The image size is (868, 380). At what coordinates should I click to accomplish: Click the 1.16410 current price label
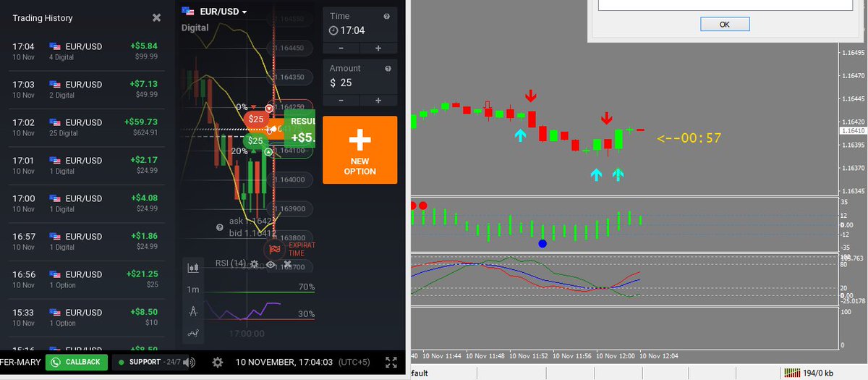click(x=854, y=131)
